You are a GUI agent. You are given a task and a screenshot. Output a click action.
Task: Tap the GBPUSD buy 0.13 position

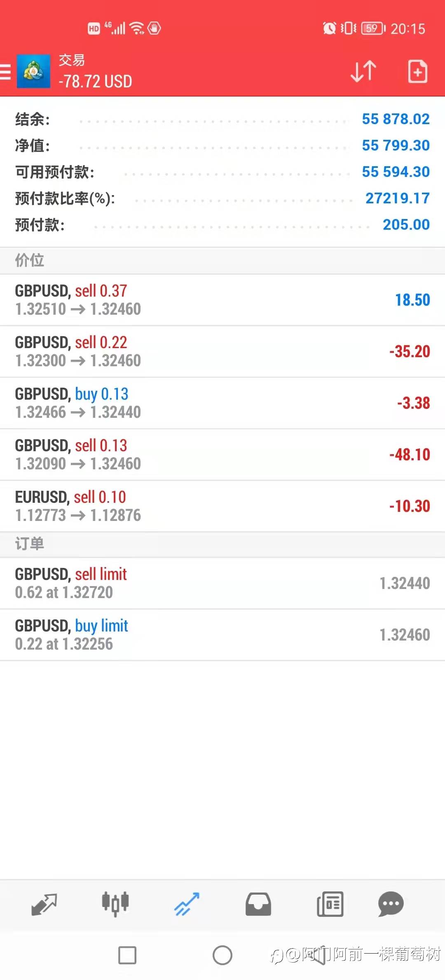pos(222,403)
